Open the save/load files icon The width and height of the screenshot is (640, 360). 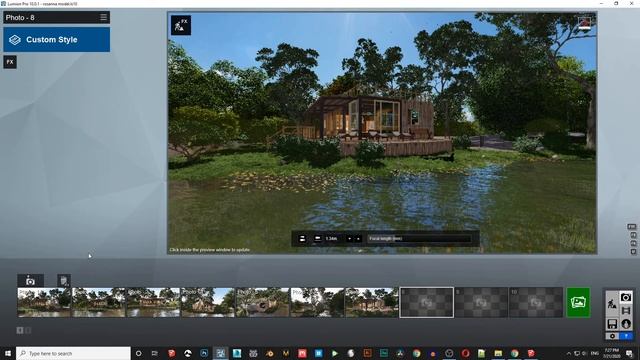click(x=612, y=324)
